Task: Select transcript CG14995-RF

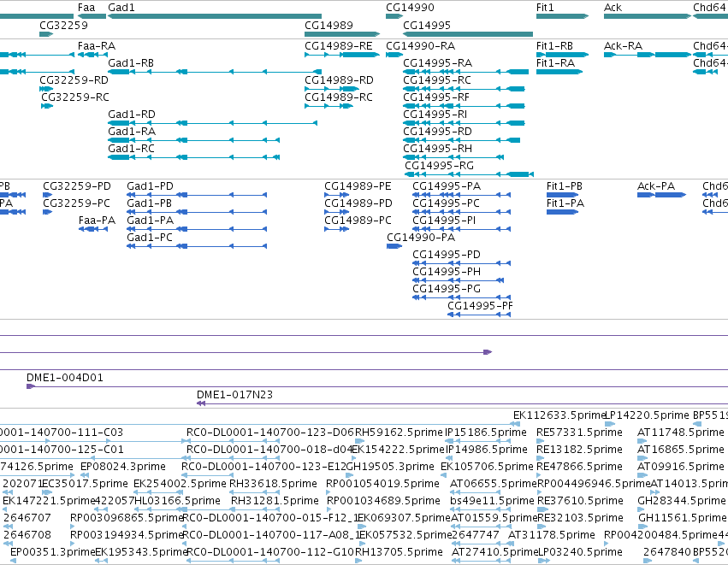Action: [x=464, y=106]
